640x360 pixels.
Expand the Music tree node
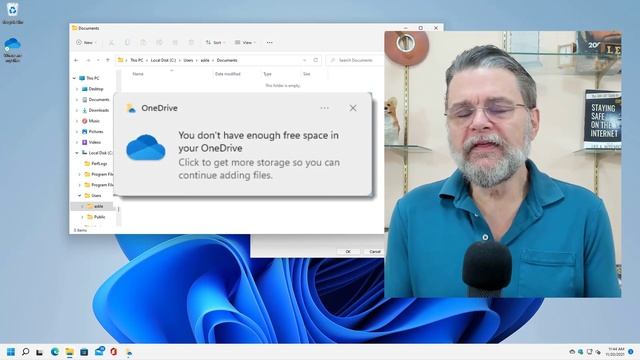click(x=77, y=121)
